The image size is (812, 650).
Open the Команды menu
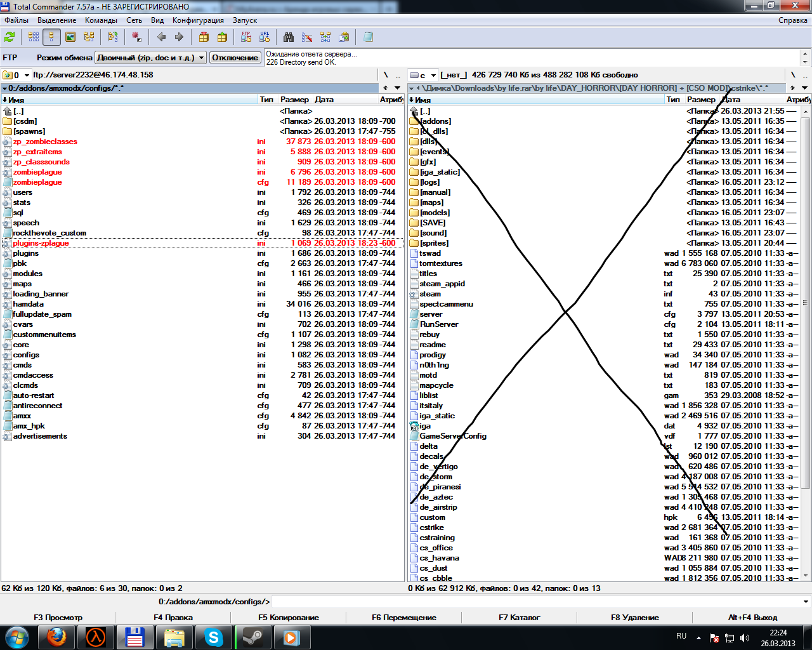coord(101,20)
